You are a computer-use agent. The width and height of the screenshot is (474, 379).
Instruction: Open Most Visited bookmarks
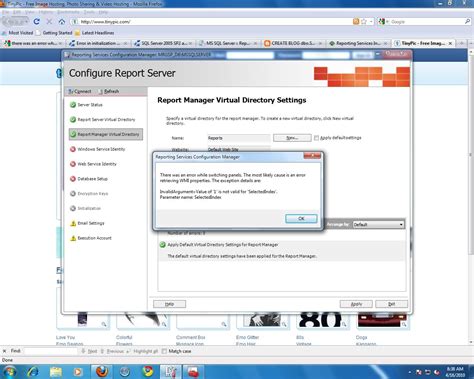pyautogui.click(x=18, y=33)
